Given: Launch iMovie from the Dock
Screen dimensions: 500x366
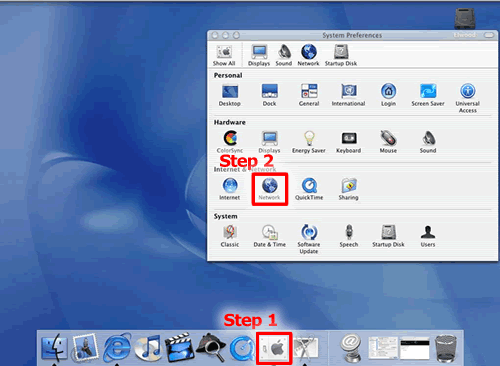Looking at the screenshot, I should coord(180,348).
